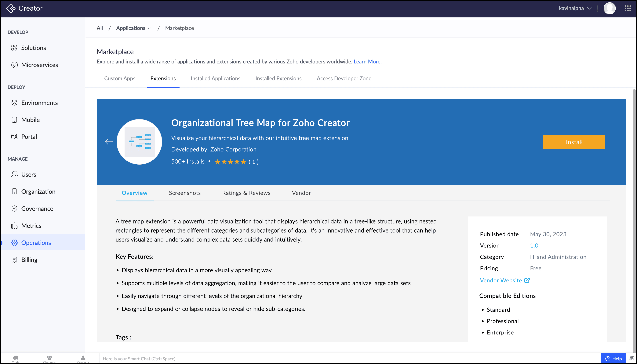Open the Mobile section icon
The width and height of the screenshot is (637, 364).
point(15,120)
